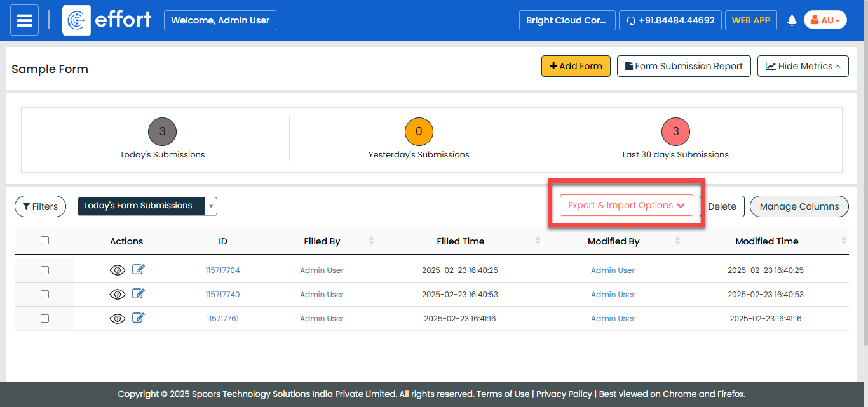Edit submission 115717704 with pencil icon
The width and height of the screenshot is (868, 407).
click(x=139, y=270)
